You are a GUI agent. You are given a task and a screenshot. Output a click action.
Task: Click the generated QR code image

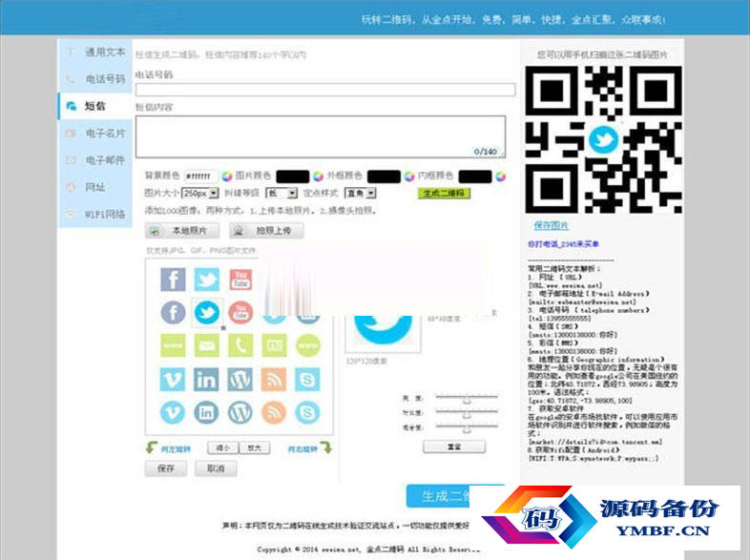604,139
